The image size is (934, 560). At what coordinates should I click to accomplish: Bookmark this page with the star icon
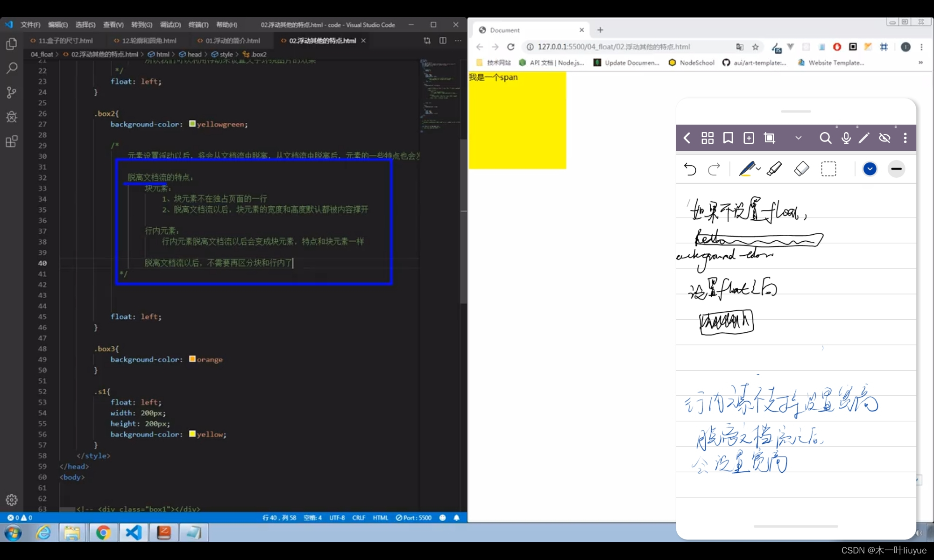click(x=755, y=47)
